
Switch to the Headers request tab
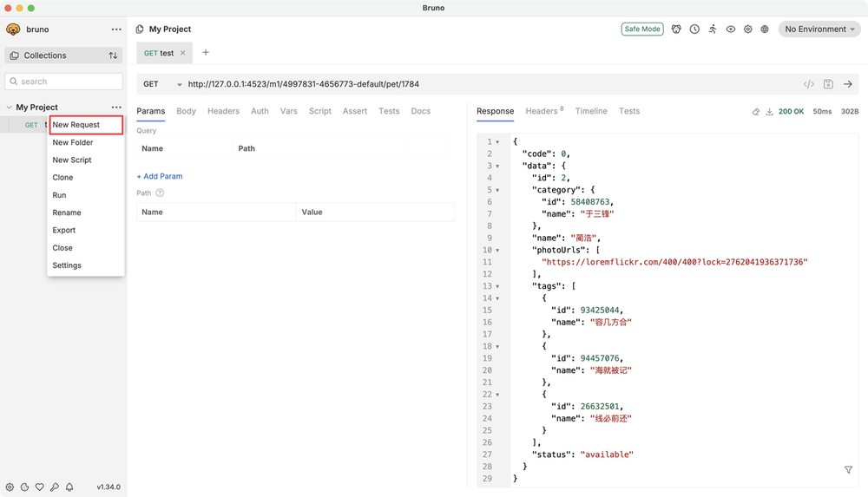click(223, 111)
